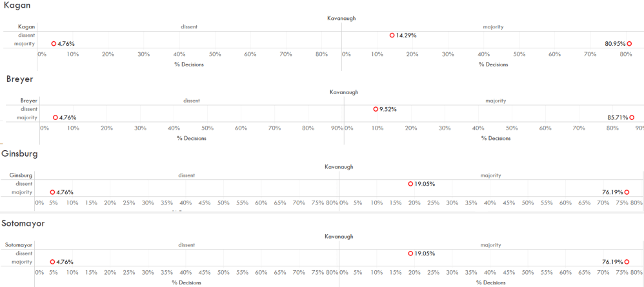Click the 85.71% circle marker
The height and width of the screenshot is (287, 644).
pos(632,117)
